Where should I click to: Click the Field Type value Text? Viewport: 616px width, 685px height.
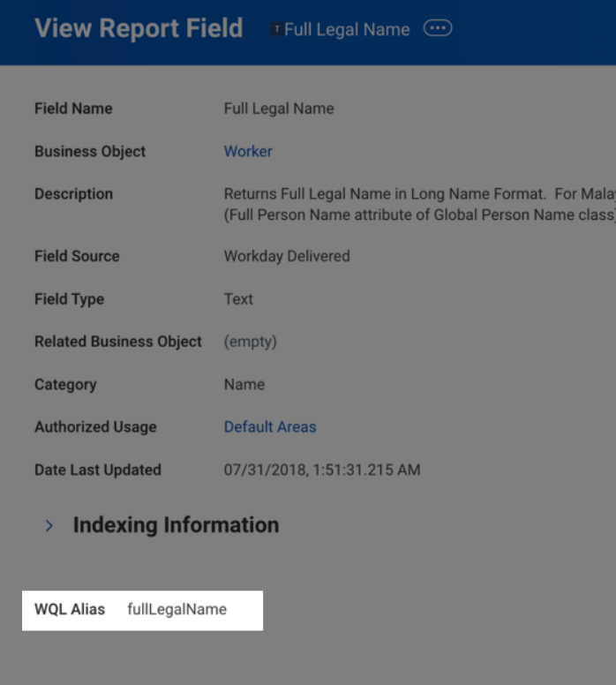(238, 298)
